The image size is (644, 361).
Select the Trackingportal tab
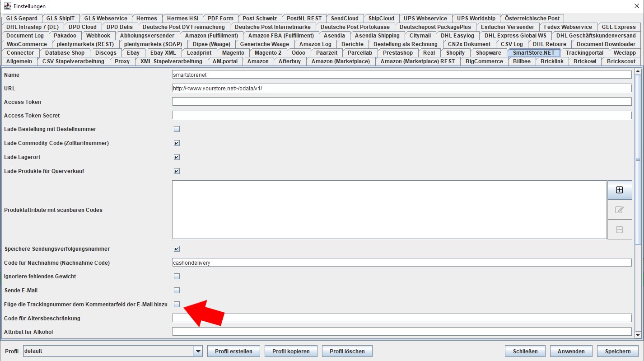584,53
